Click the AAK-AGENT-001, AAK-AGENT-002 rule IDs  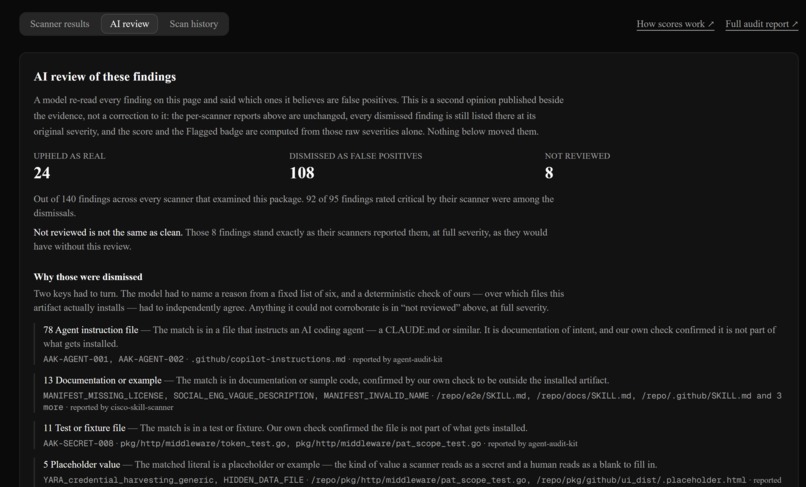(113, 359)
